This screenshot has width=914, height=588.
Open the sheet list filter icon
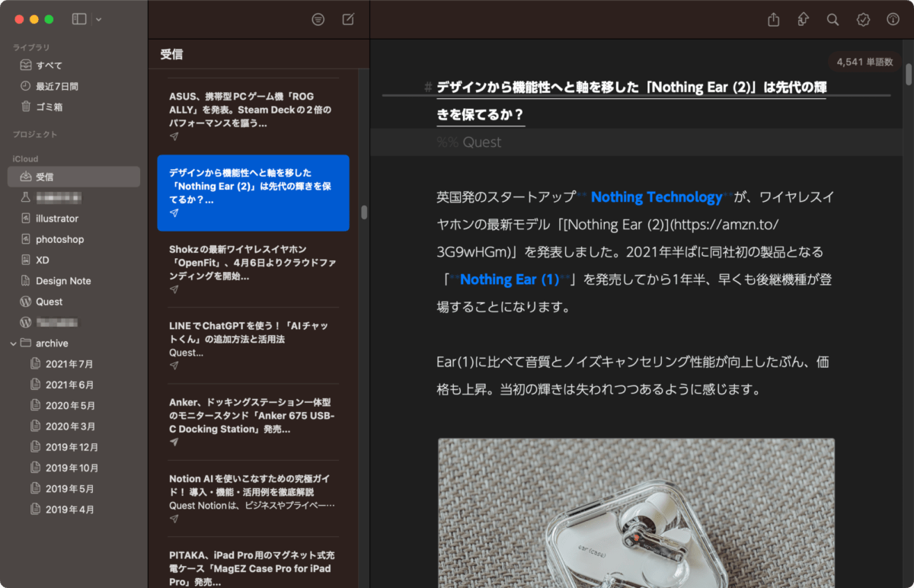click(318, 20)
